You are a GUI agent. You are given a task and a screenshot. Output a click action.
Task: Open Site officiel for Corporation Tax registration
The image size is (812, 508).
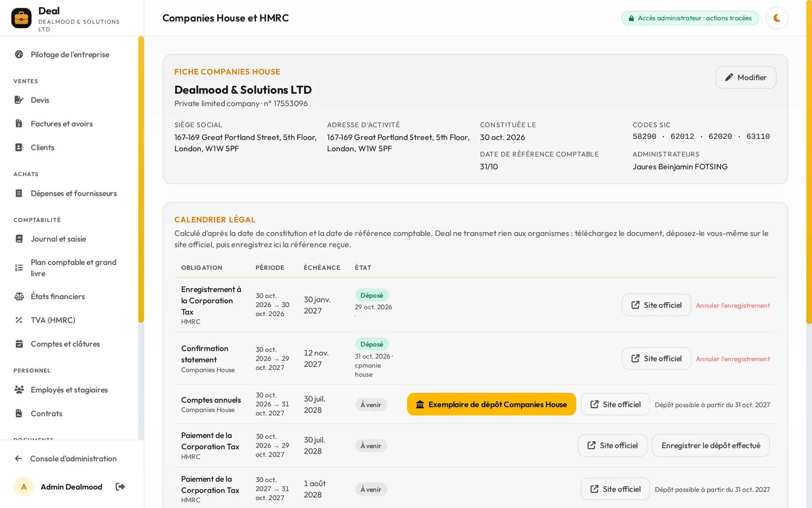click(656, 305)
